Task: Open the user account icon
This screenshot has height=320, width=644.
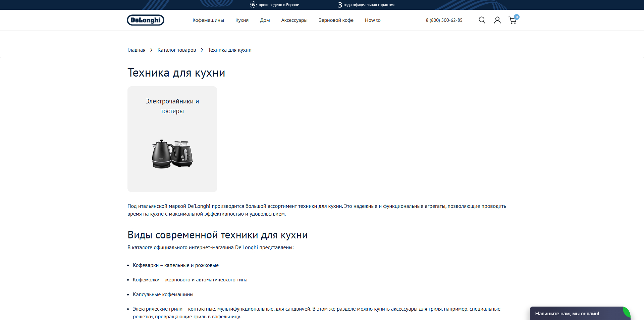Action: tap(497, 20)
